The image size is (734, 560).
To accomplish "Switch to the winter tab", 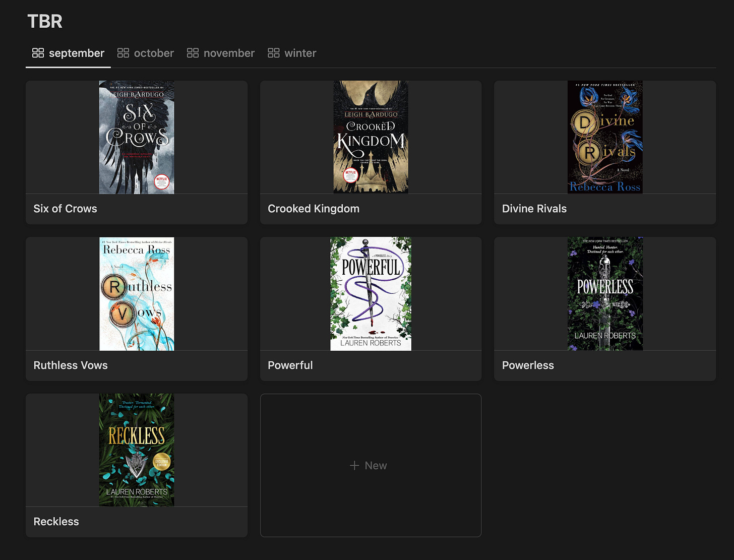I will [x=292, y=53].
